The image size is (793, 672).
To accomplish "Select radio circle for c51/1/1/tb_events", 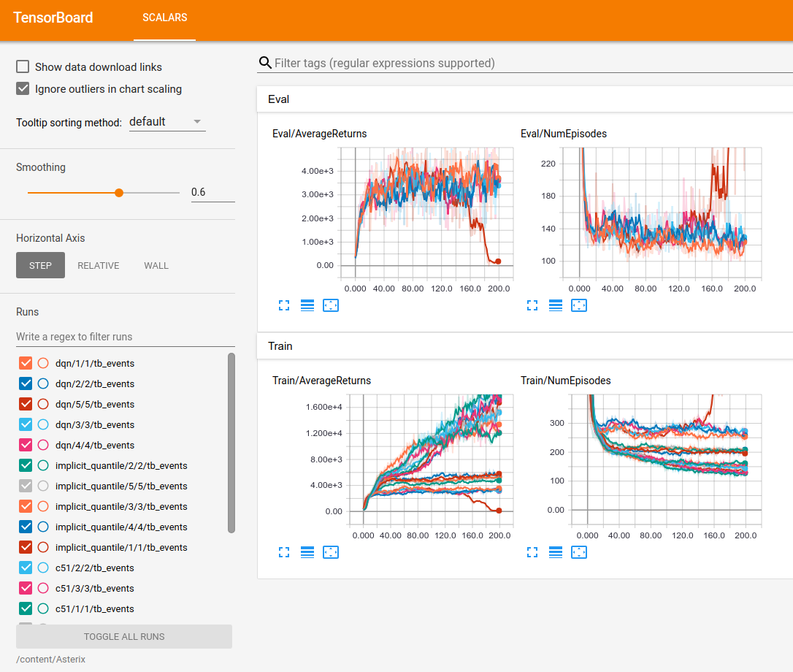I will [44, 608].
